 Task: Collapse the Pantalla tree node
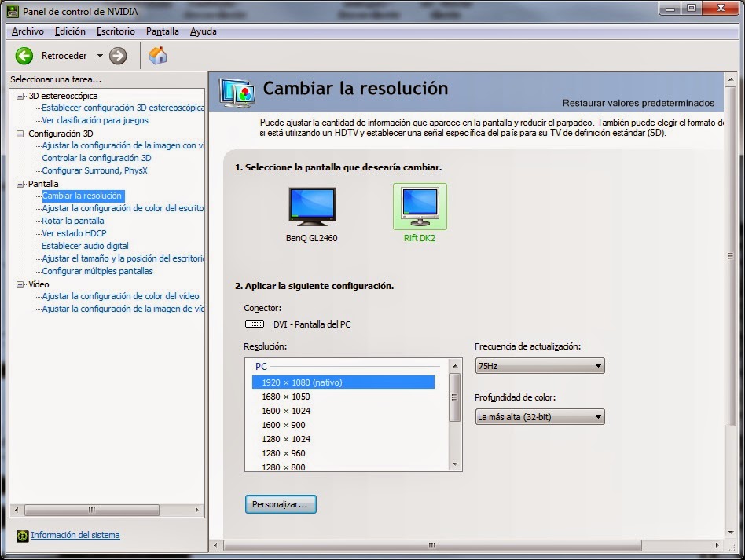pos(20,184)
